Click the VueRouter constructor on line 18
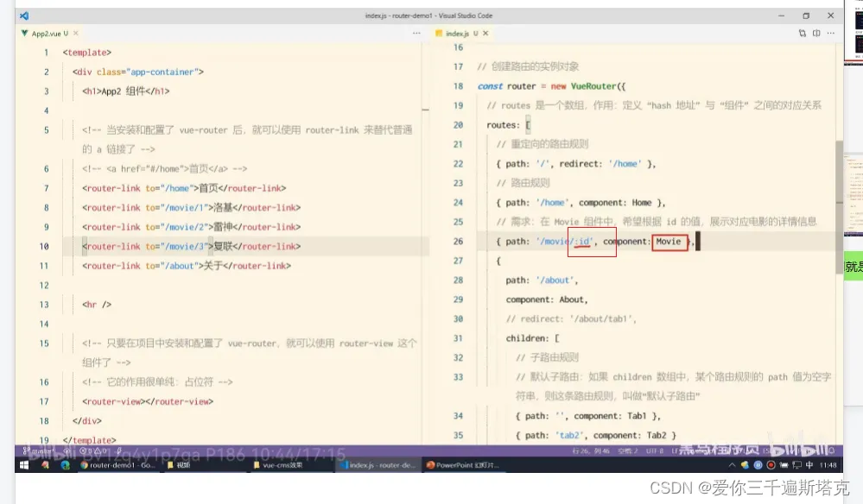This screenshot has height=504, width=863. pyautogui.click(x=593, y=86)
